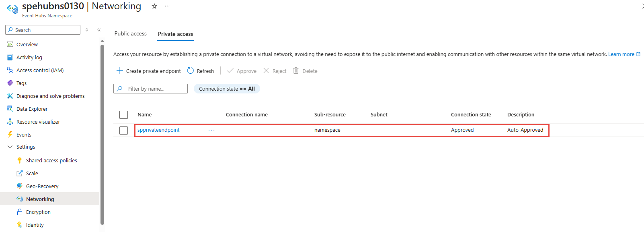Click the Refresh button label
Viewport: 644px width, 232px height.
pyautogui.click(x=205, y=71)
